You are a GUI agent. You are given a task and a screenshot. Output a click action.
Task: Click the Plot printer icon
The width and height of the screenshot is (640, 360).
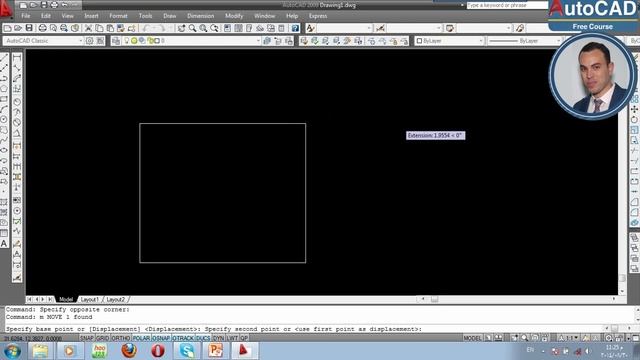[42, 28]
